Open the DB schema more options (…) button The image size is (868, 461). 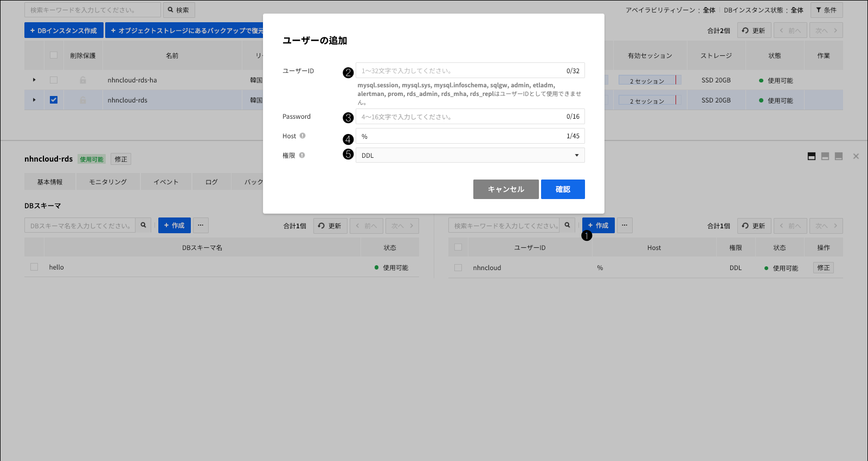click(201, 225)
